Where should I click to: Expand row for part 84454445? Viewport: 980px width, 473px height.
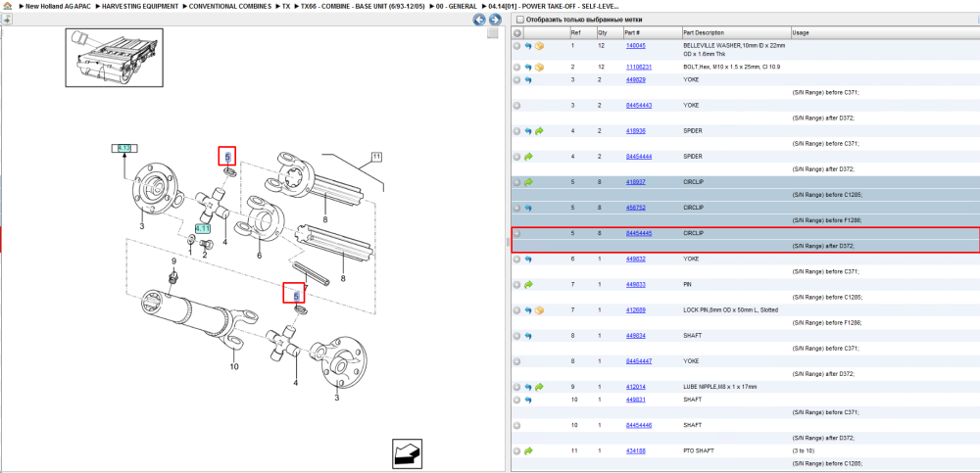point(516,234)
